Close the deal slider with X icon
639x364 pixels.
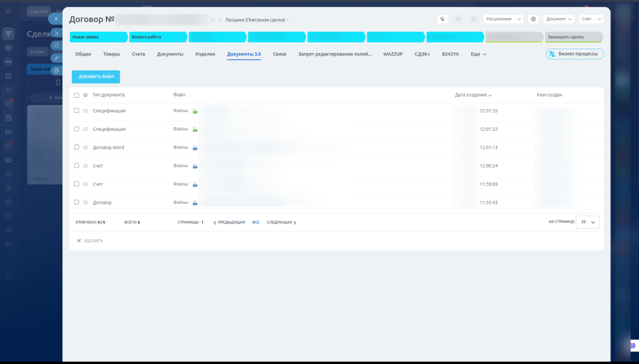pos(56,19)
